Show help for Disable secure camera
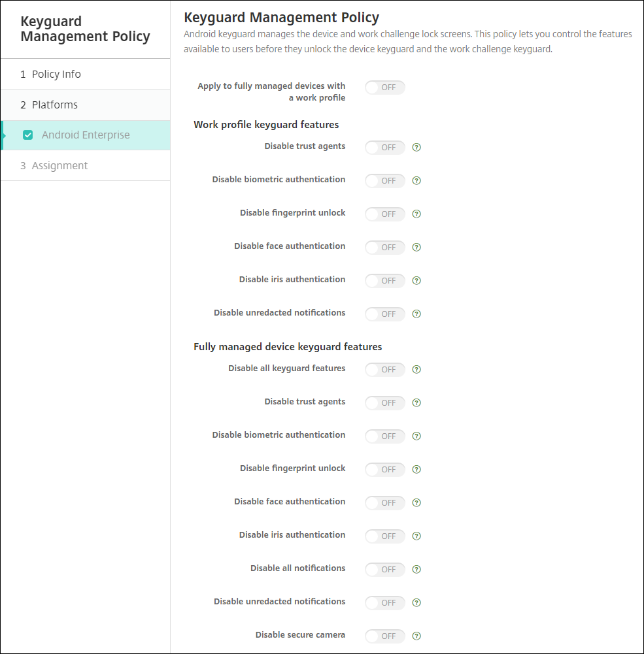The height and width of the screenshot is (654, 644). pos(416,636)
